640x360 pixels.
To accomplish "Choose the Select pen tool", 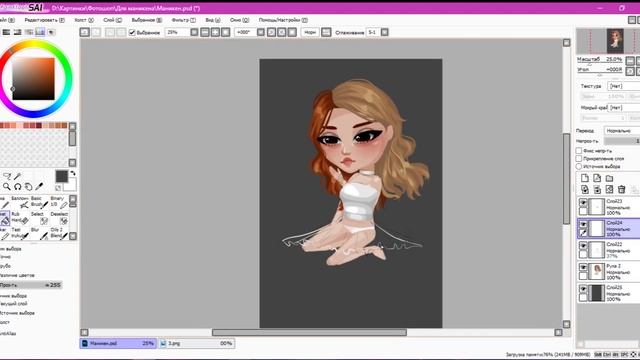I will (x=40, y=218).
